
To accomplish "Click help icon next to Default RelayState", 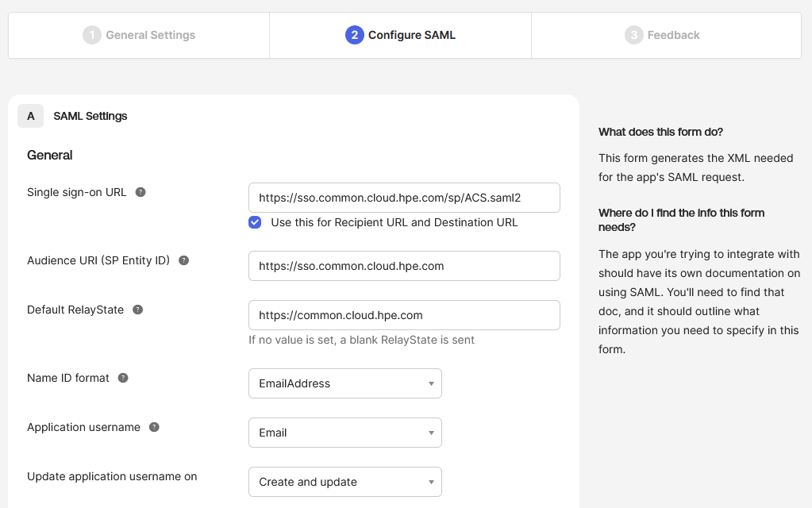I will [138, 310].
